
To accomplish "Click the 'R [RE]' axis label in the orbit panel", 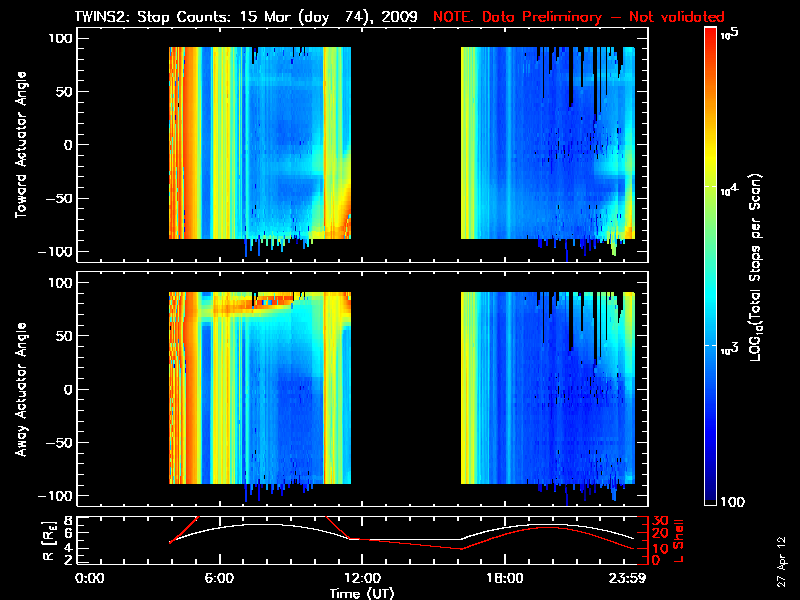I will [48, 541].
